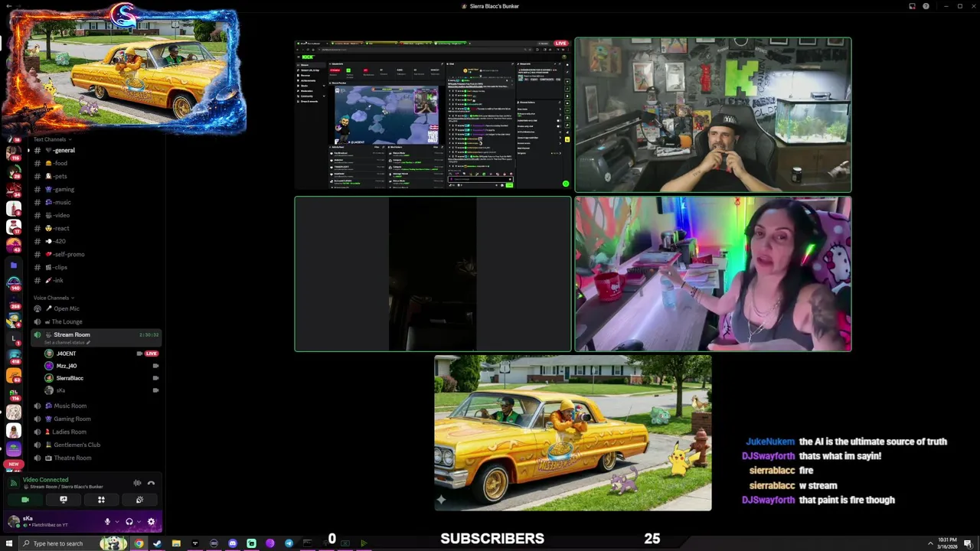The image size is (980, 551).
Task: Open the -pets text channel
Action: pyautogui.click(x=96, y=176)
